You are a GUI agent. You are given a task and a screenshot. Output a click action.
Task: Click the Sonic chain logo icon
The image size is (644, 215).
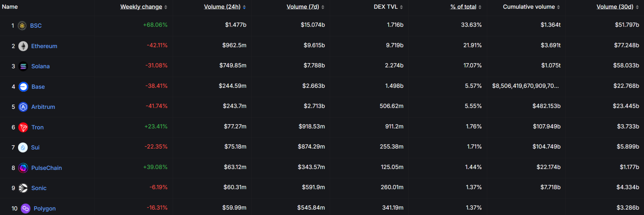pos(23,188)
